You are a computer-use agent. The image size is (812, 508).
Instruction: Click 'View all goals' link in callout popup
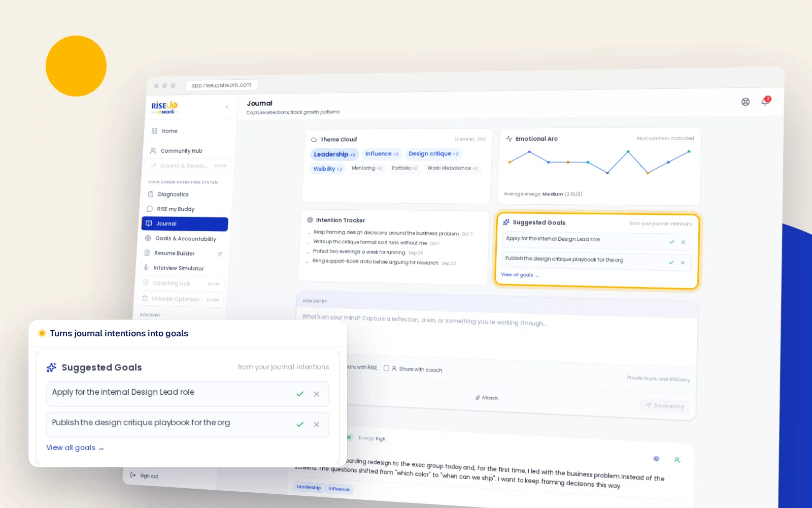click(x=75, y=448)
